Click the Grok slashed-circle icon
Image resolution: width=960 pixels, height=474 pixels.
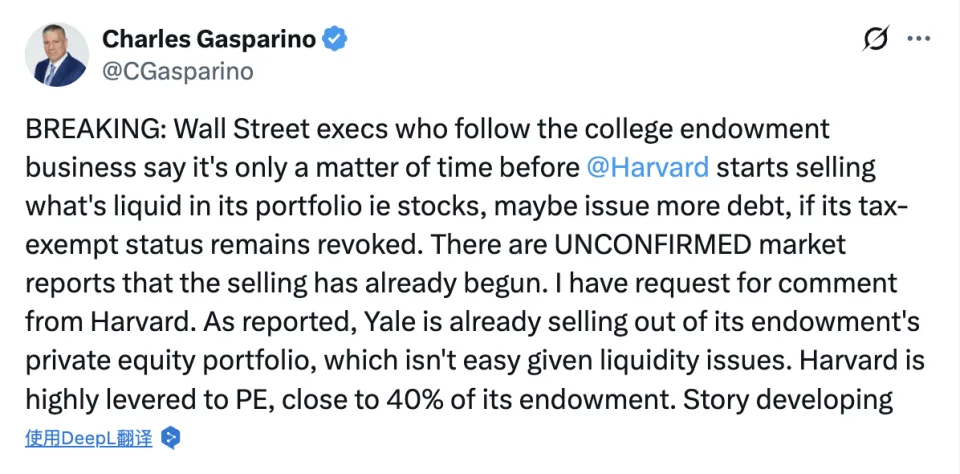pos(874,40)
